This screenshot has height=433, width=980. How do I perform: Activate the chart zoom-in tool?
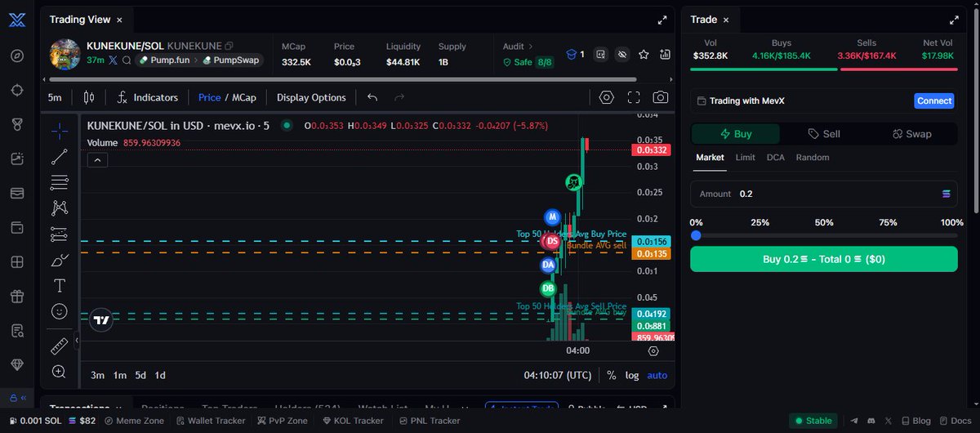(x=60, y=372)
